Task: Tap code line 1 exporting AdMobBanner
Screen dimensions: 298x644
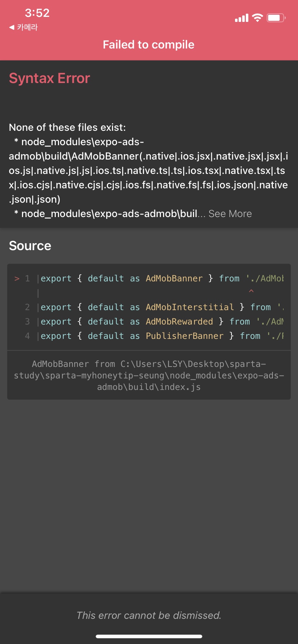Action: pyautogui.click(x=149, y=279)
